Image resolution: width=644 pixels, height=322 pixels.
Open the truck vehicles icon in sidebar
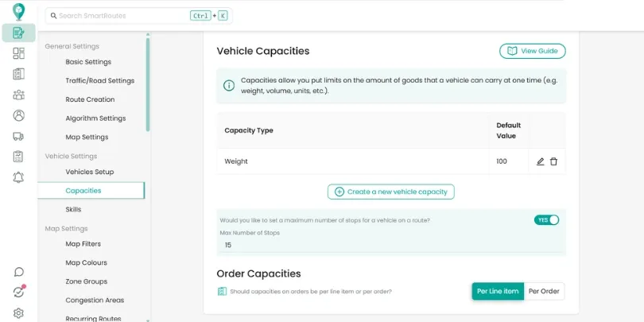point(18,136)
